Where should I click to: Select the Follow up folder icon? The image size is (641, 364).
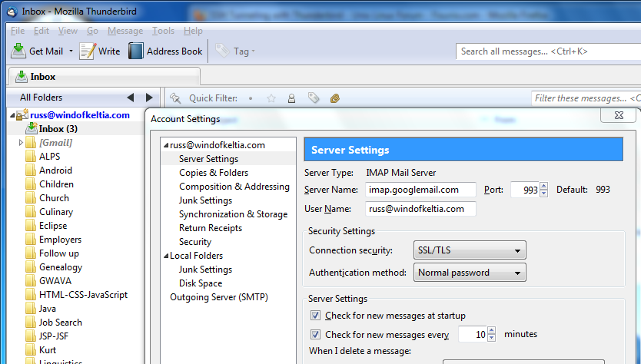click(31, 253)
